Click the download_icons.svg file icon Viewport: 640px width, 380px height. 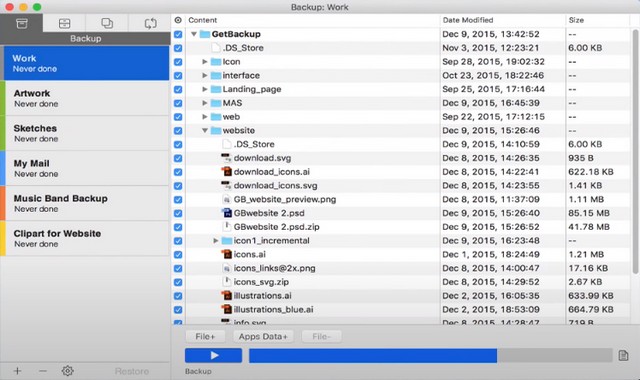[226, 186]
